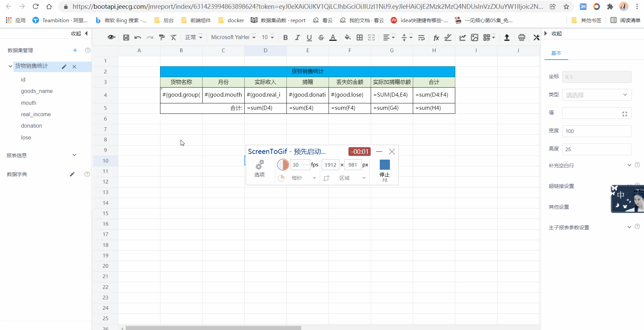Open the 正常 number format dropdown
This screenshot has width=644, height=330.
coord(193,37)
